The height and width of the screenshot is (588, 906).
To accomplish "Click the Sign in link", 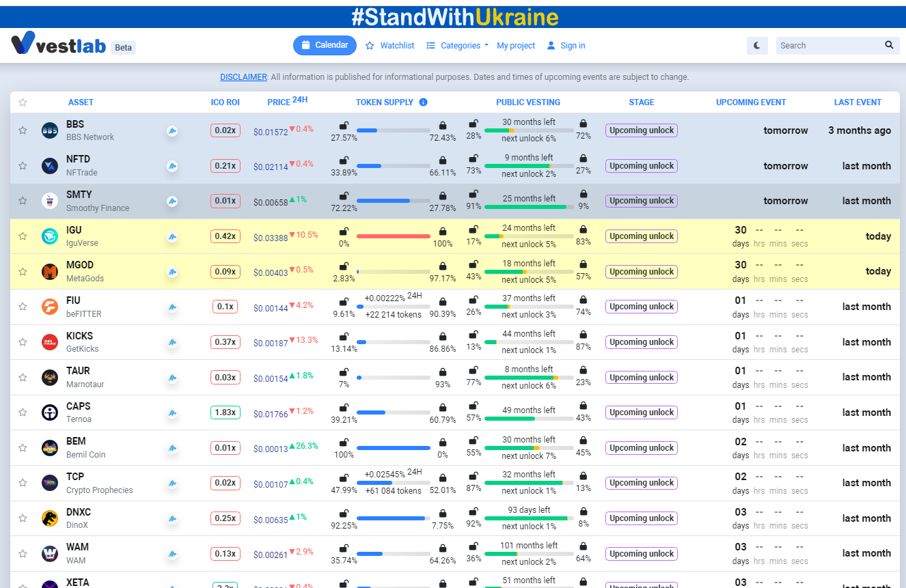I will coord(566,46).
